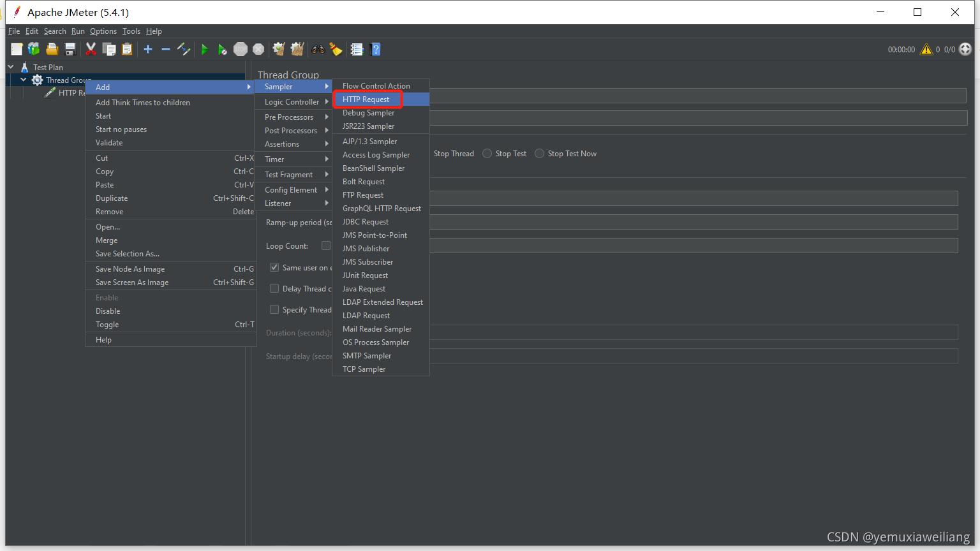The image size is (980, 551).
Task: Click the Help question-mark icon
Action: (x=375, y=49)
